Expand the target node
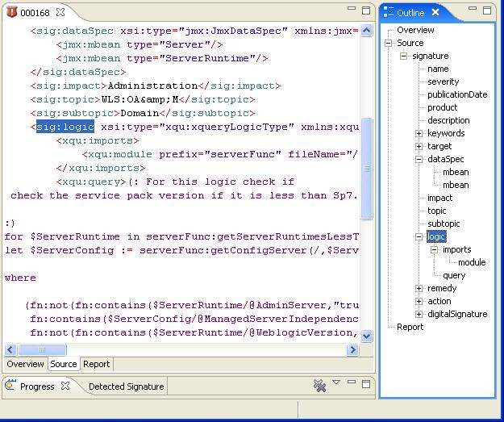This screenshot has width=504, height=422. (x=419, y=146)
